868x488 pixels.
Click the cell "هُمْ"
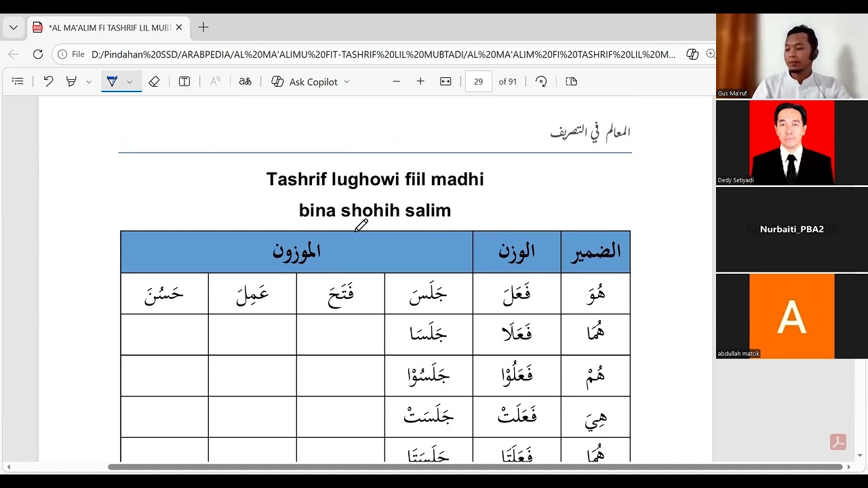point(595,375)
